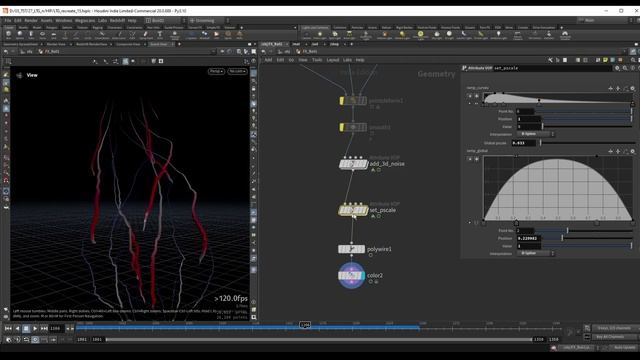Click the Font shelf tool
The height and width of the screenshot is (360, 640).
pos(160,35)
